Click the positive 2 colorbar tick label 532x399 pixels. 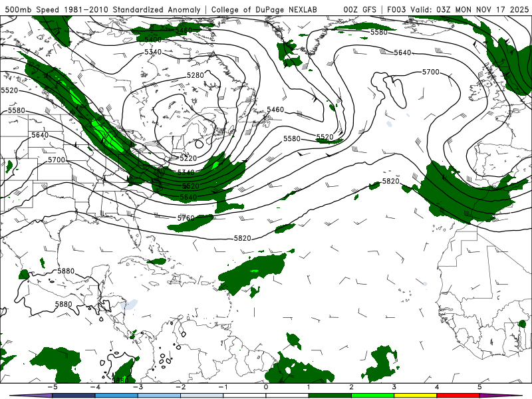(x=352, y=387)
